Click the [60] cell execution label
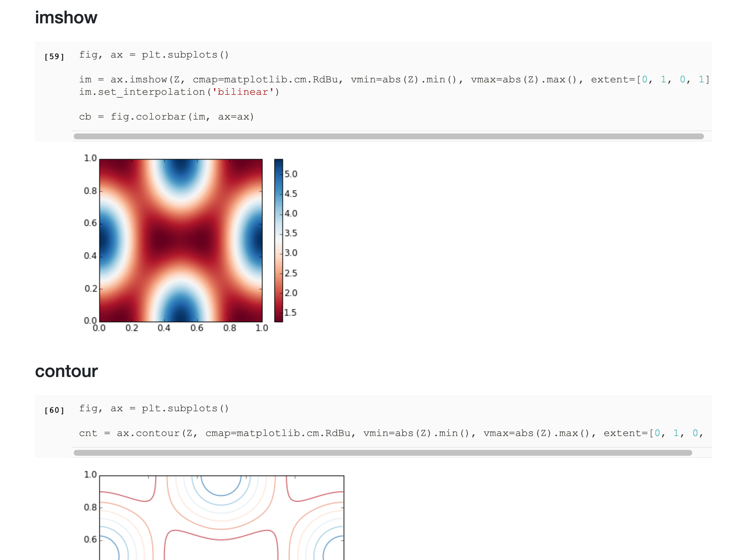 (54, 410)
